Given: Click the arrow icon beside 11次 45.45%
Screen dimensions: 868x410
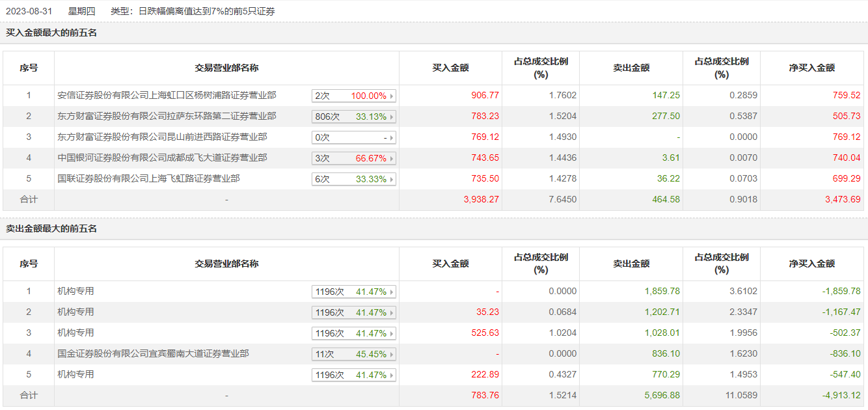Looking at the screenshot, I should pyautogui.click(x=392, y=355).
